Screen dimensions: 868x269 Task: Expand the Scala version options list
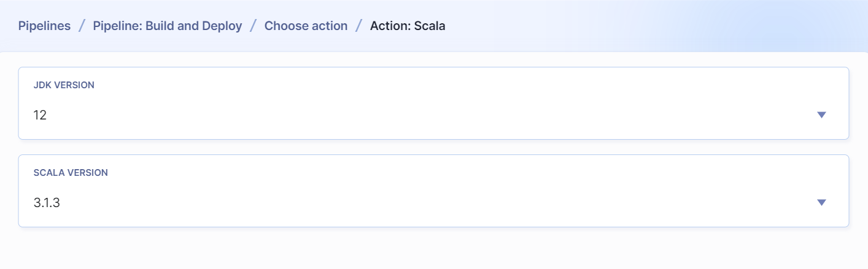(x=822, y=202)
